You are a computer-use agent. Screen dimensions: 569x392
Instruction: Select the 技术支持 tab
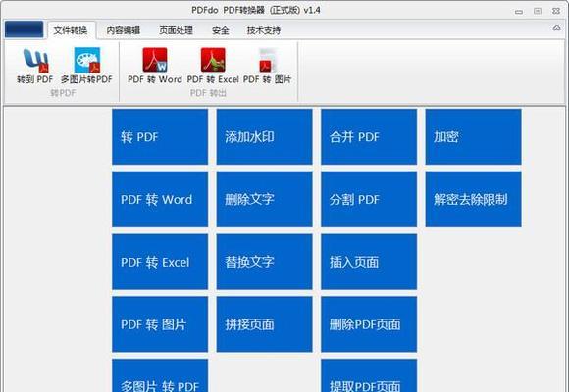click(x=264, y=30)
